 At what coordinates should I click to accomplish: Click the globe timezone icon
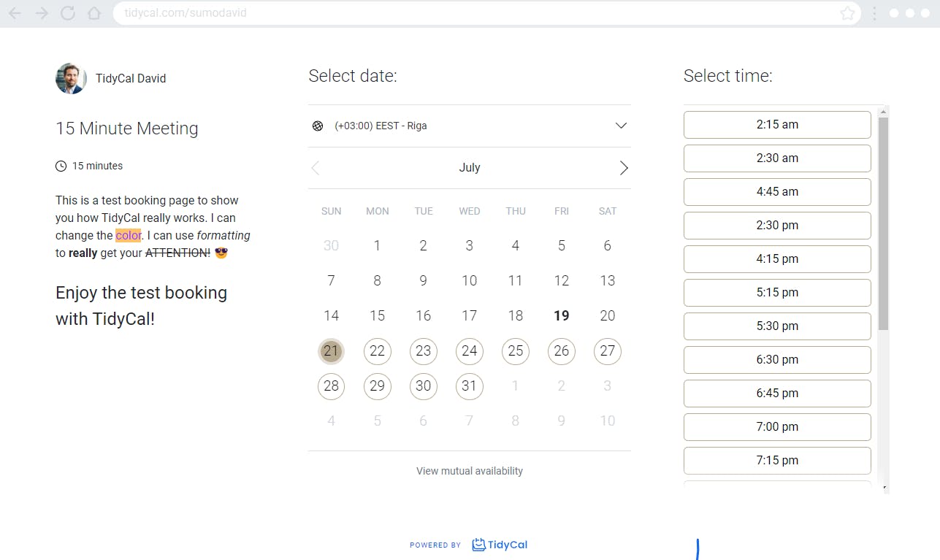point(318,126)
